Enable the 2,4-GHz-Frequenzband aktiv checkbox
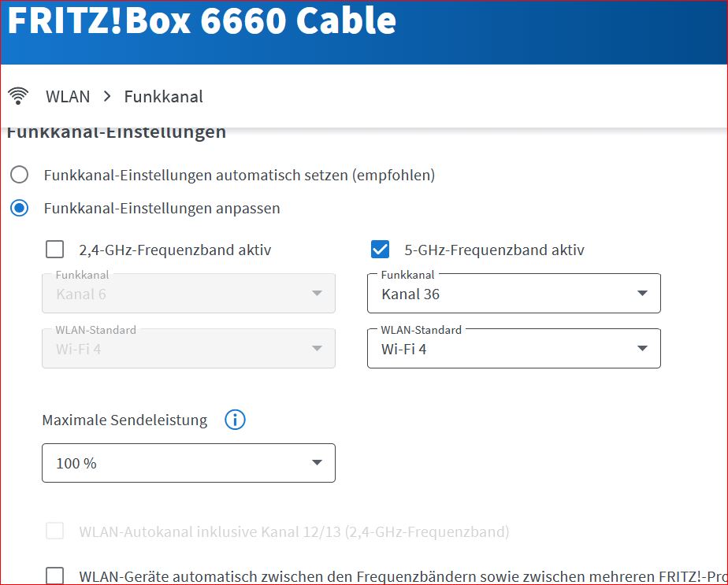The width and height of the screenshot is (728, 585). [x=55, y=250]
